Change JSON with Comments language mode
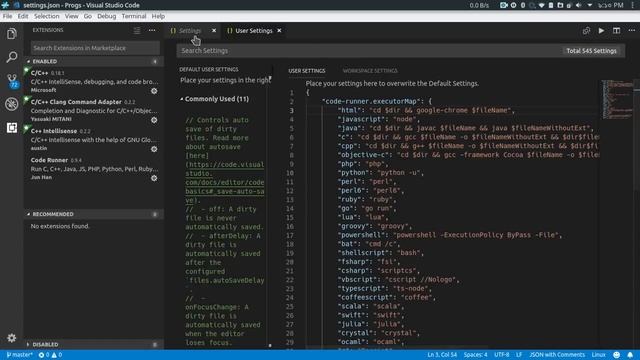This screenshot has width=640, height=360. (x=557, y=355)
